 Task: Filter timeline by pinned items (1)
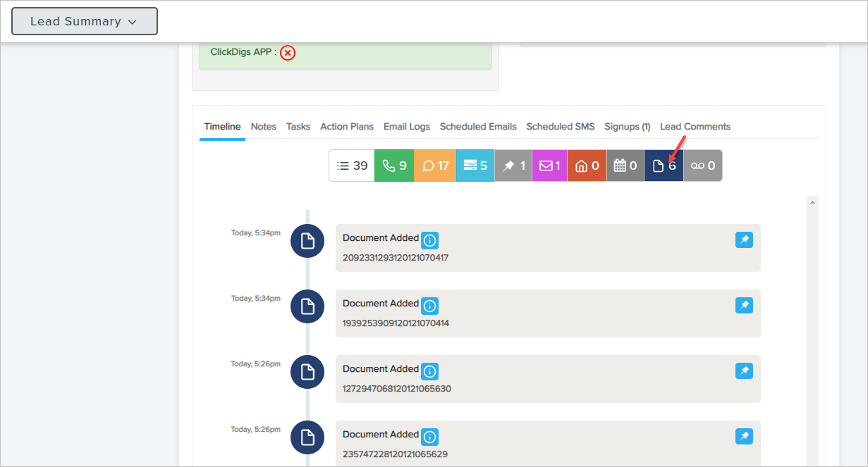click(513, 166)
